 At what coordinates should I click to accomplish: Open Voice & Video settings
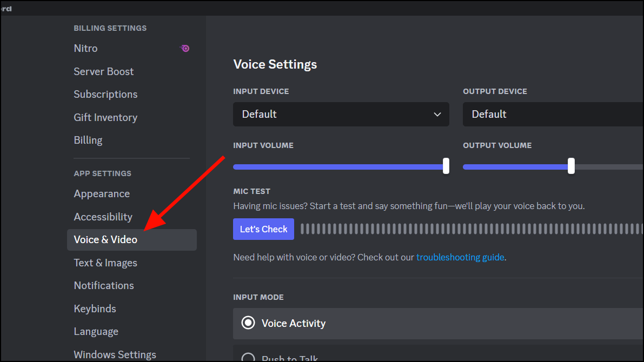pos(104,239)
